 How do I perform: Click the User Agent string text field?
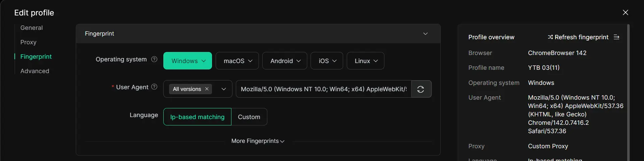click(x=323, y=89)
